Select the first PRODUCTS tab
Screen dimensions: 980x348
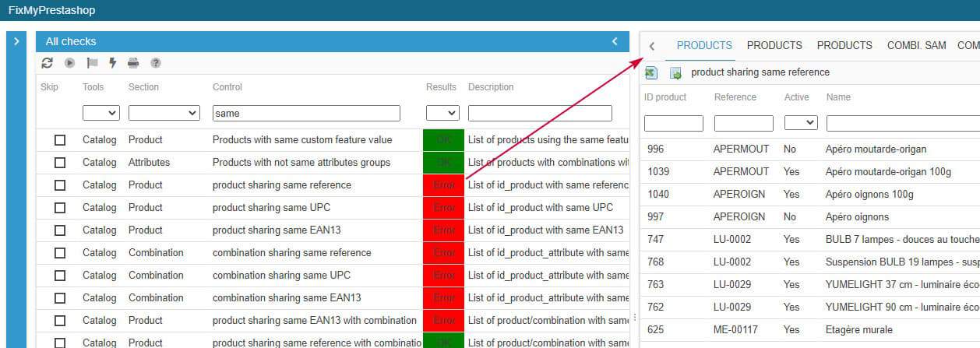[704, 45]
